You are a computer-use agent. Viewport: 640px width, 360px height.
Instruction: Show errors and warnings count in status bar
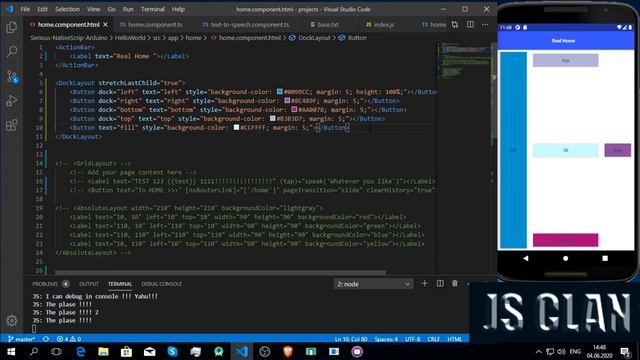(69, 339)
